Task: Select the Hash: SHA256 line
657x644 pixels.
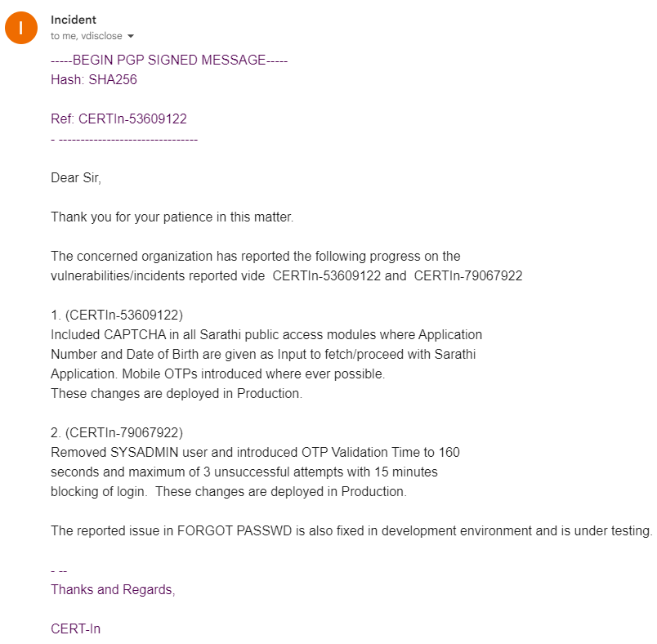Action: pos(94,80)
